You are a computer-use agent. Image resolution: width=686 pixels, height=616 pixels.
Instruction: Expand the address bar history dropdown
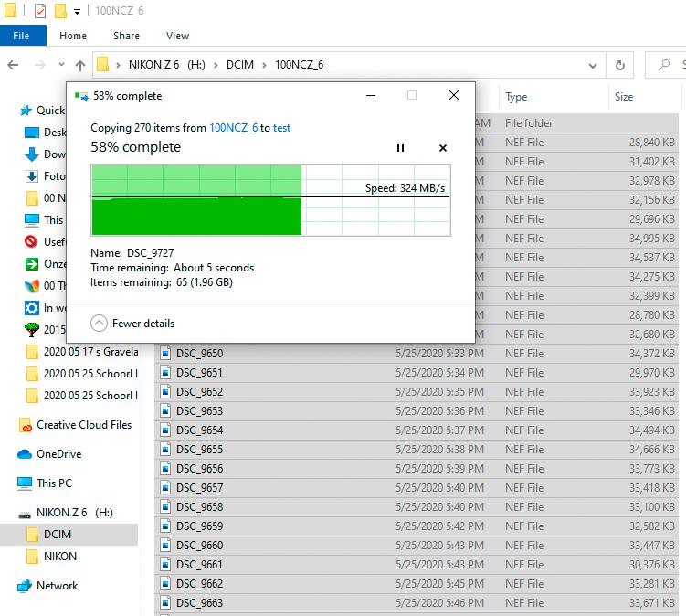[x=593, y=66]
